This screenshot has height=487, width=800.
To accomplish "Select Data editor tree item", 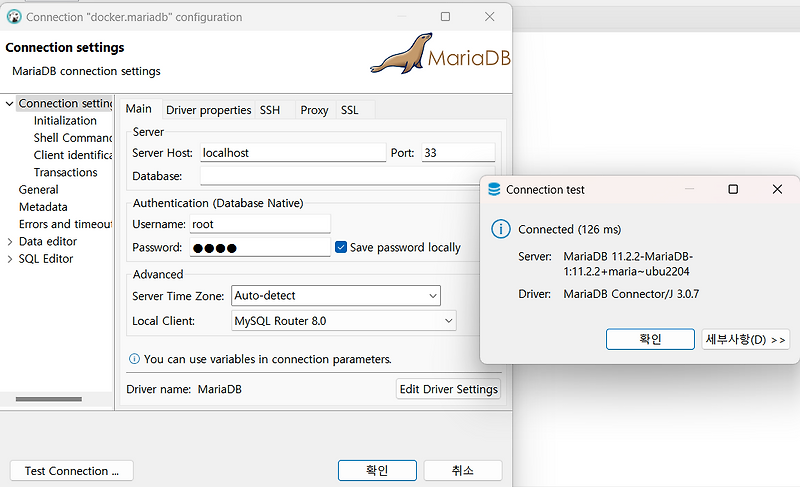I will click(48, 242).
